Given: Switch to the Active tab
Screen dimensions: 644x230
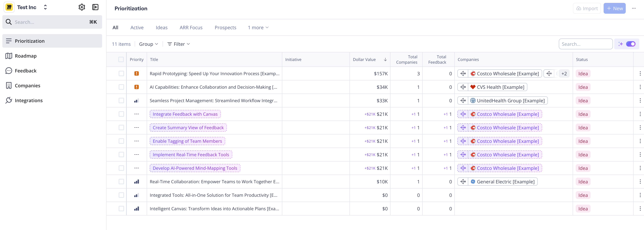Looking at the screenshot, I should coord(137,28).
